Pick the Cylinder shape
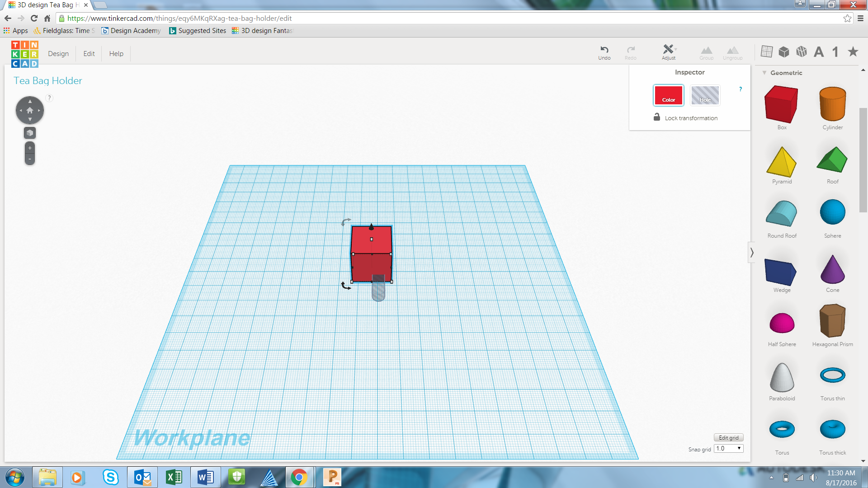This screenshot has width=868, height=488. [x=832, y=104]
